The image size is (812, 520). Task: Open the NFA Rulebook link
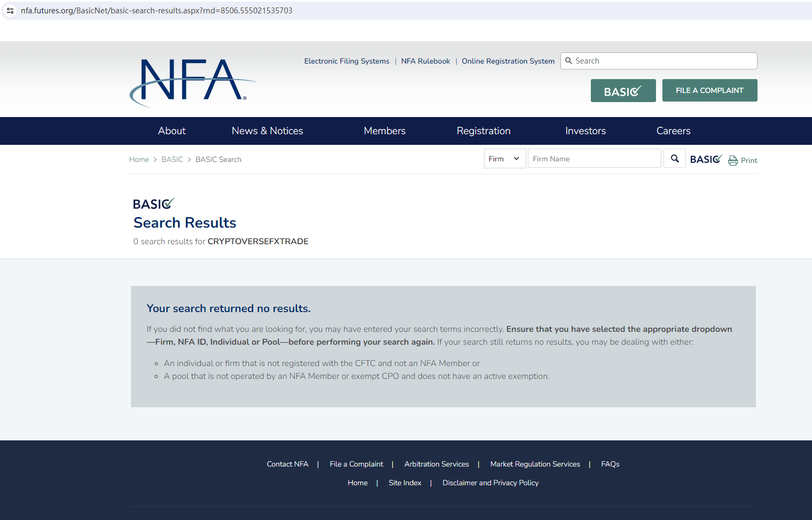425,61
